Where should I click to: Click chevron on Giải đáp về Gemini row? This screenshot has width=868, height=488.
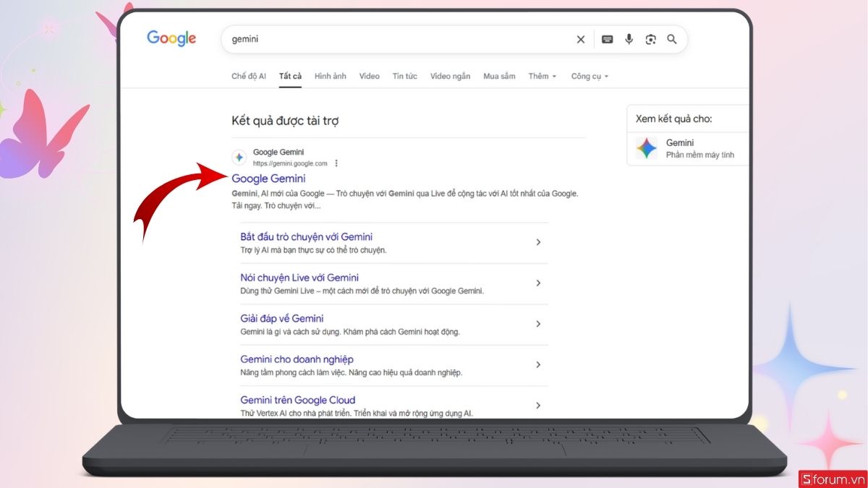click(x=538, y=324)
